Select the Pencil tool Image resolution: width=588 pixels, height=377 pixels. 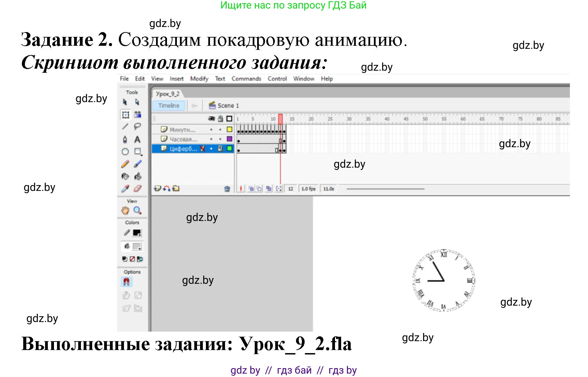[125, 164]
